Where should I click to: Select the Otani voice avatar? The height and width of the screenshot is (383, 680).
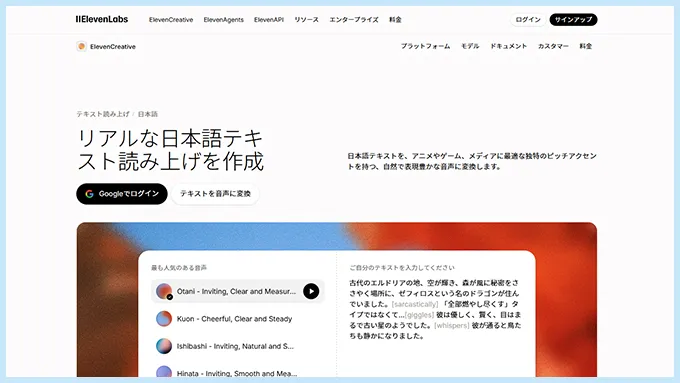point(164,291)
